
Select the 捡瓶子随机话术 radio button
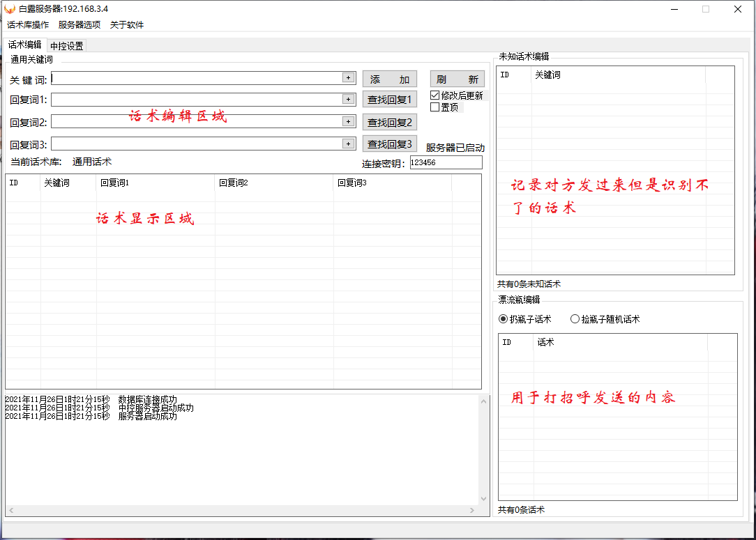(x=575, y=319)
